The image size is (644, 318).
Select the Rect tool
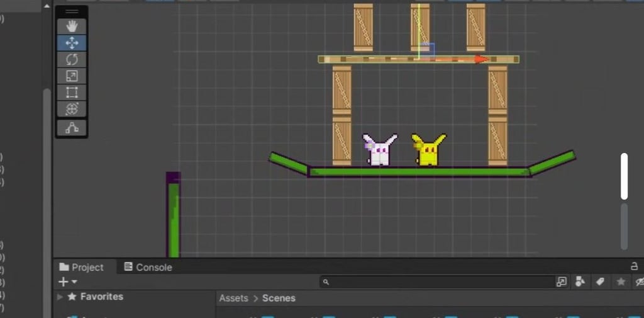pyautogui.click(x=72, y=92)
